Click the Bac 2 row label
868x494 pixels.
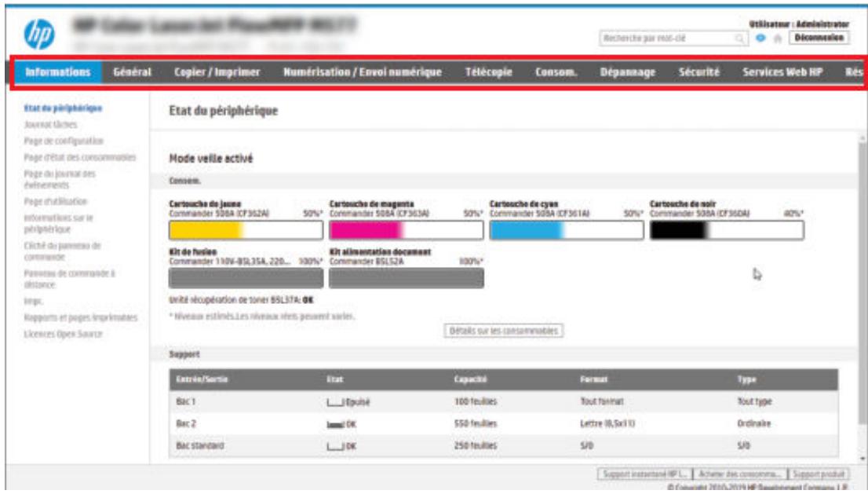[186, 423]
